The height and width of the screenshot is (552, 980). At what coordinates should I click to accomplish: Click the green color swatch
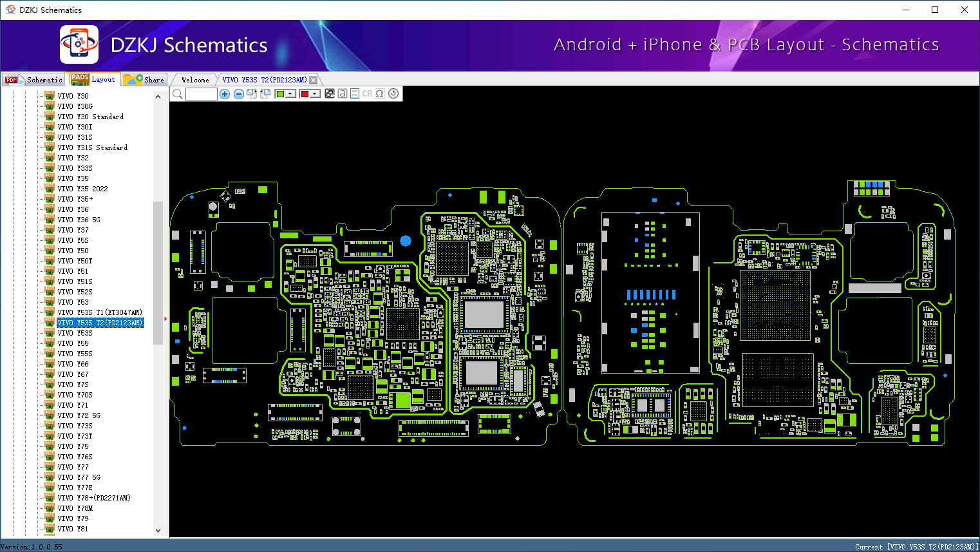click(x=280, y=94)
